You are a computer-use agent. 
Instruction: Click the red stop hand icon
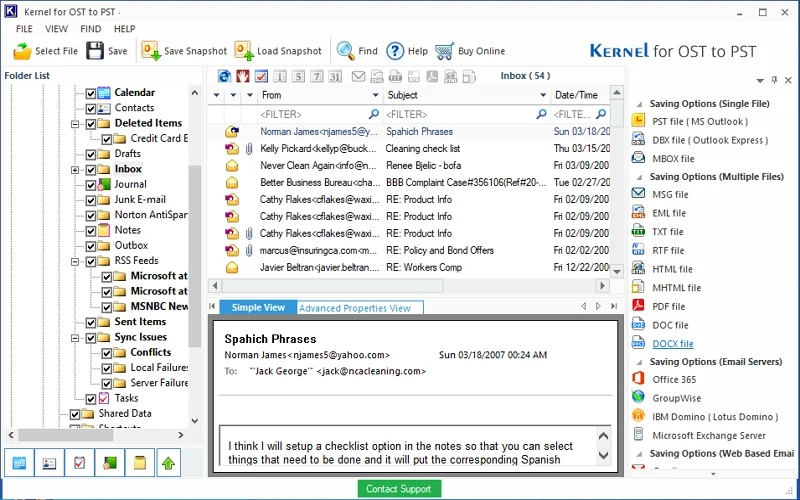tap(242, 77)
